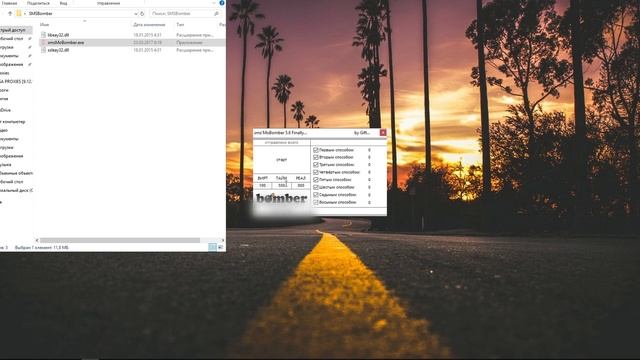Sort files by the Имя column

tap(44, 25)
